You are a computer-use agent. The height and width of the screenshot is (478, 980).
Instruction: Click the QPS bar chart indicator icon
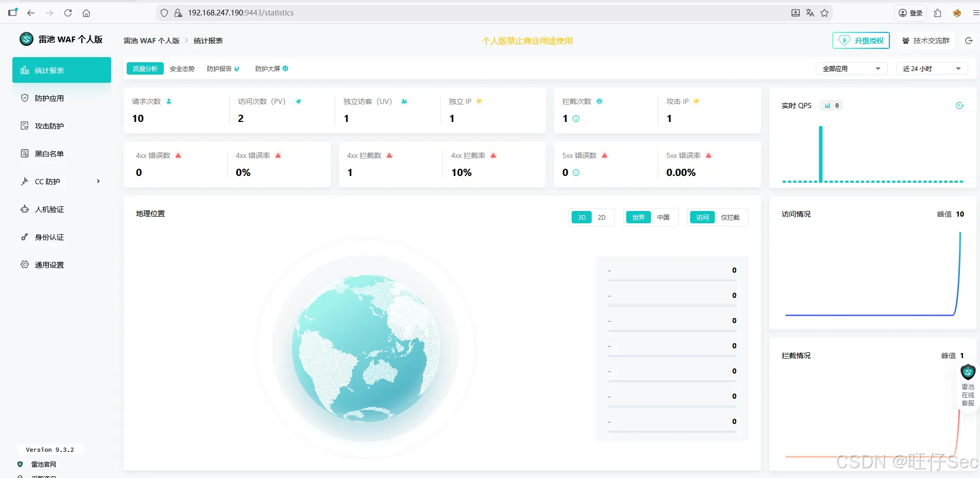tap(828, 105)
